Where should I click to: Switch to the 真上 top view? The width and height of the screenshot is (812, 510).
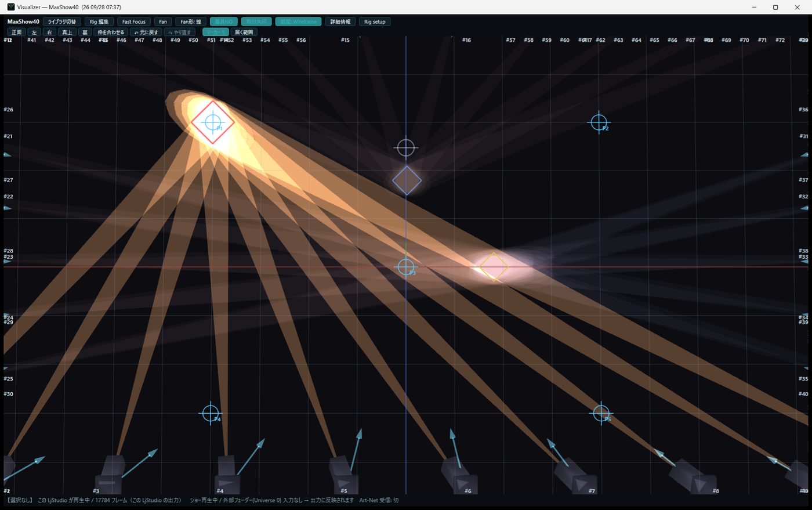[x=67, y=32]
